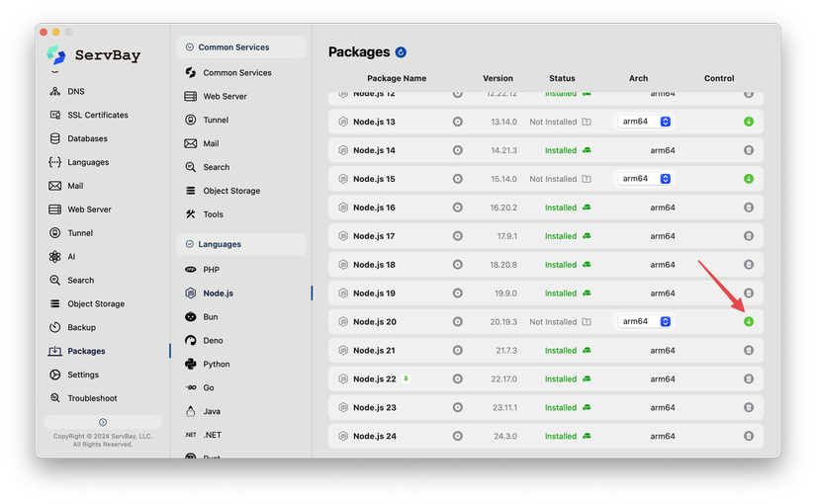
Task: Click the green installed icon on Node.js 21
Action: tap(587, 351)
